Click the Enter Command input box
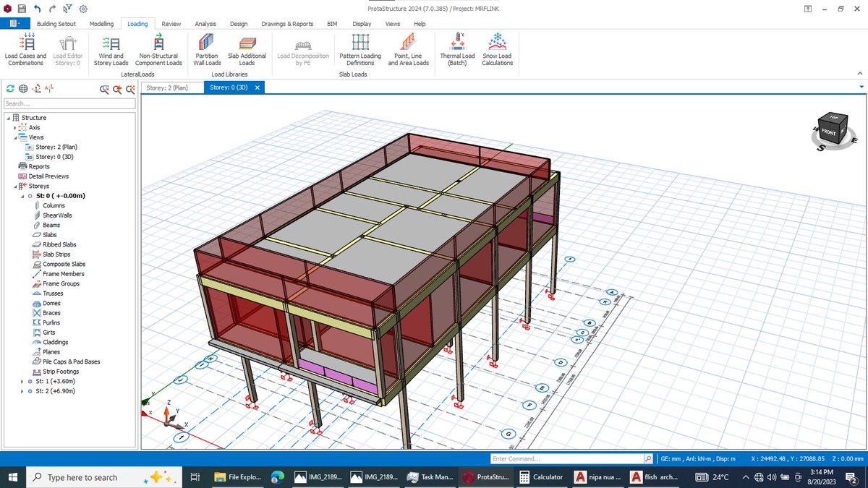The image size is (868, 488). (566, 458)
